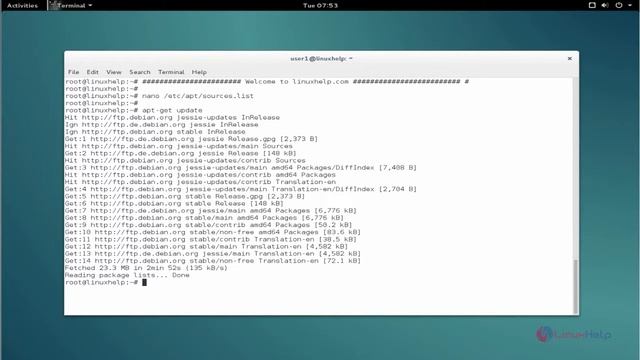Open the Help menu
Viewport: 640px width, 360px height.
pyautogui.click(x=199, y=72)
